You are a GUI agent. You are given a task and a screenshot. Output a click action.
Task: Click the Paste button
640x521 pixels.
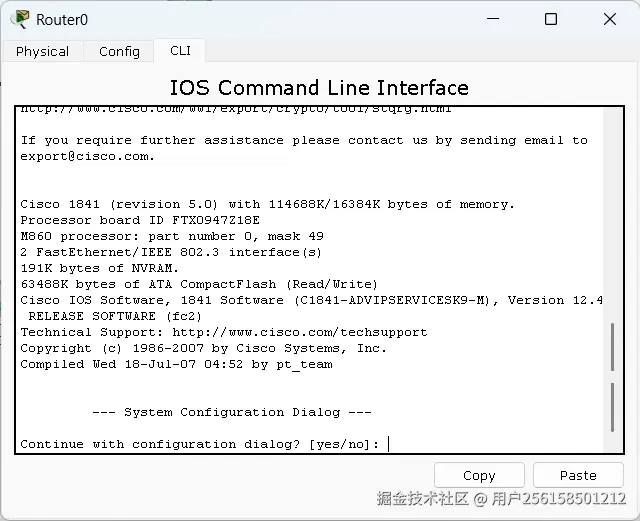578,475
